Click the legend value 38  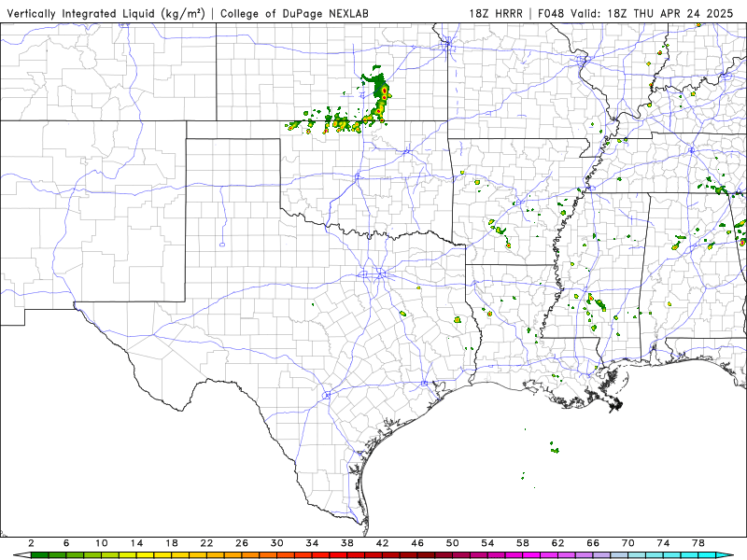[347, 543]
